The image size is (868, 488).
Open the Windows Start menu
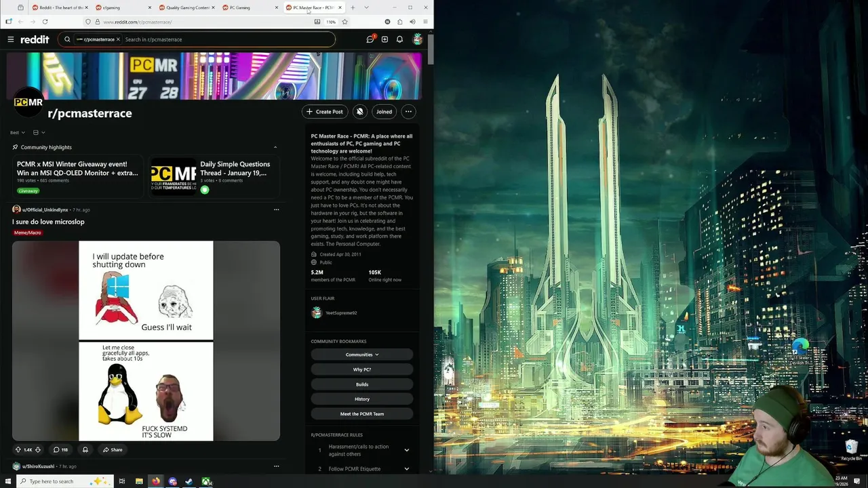(x=9, y=481)
